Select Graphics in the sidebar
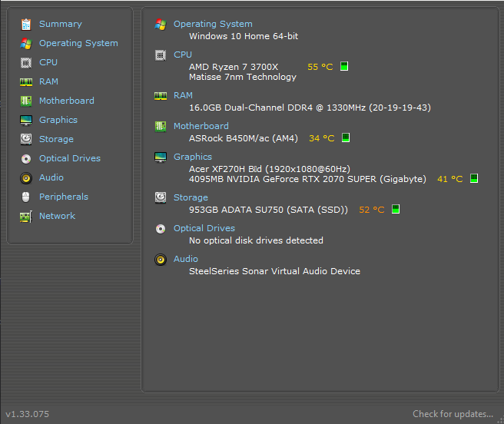Screen dimensions: 504x424 [58, 120]
